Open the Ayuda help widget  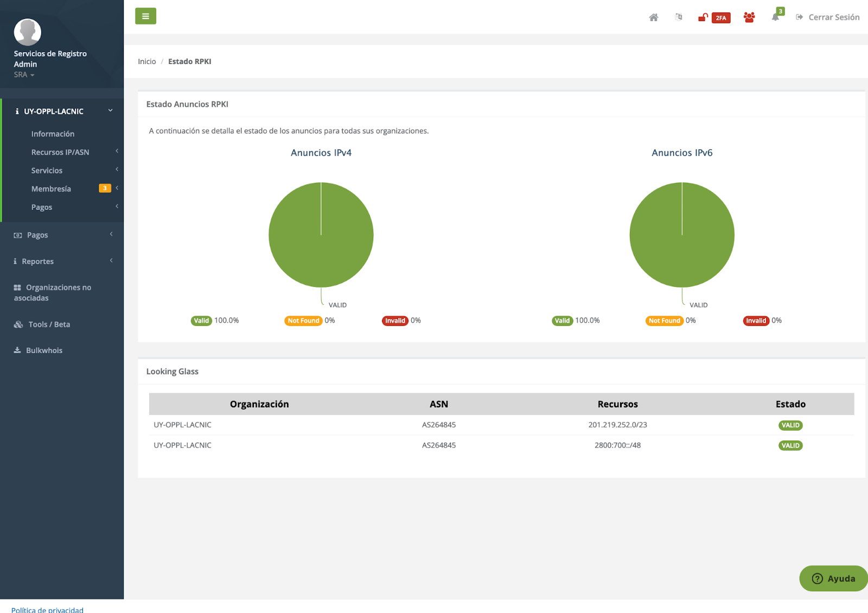(833, 578)
